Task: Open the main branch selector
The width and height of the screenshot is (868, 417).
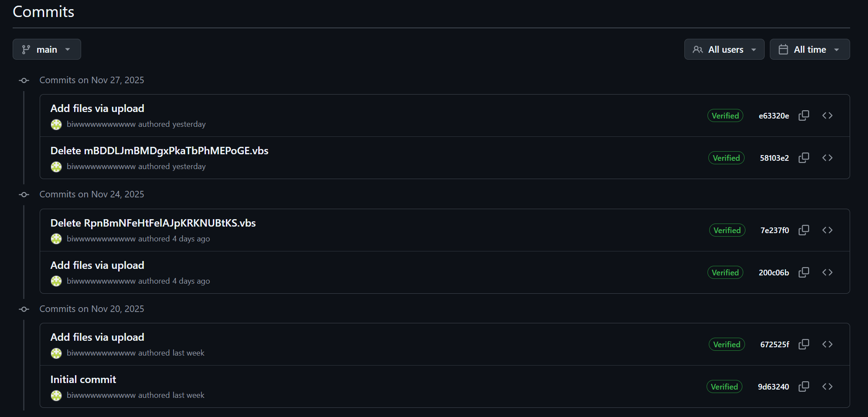Action: coord(47,49)
